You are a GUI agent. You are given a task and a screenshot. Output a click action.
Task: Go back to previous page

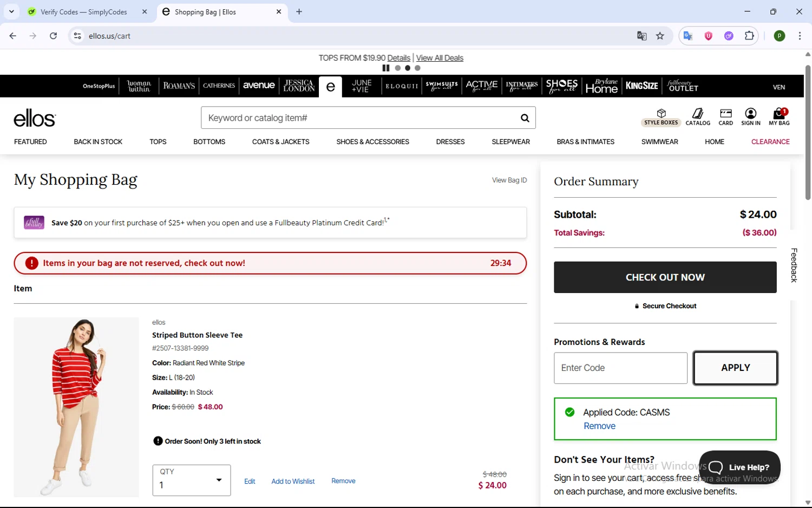[x=13, y=36]
